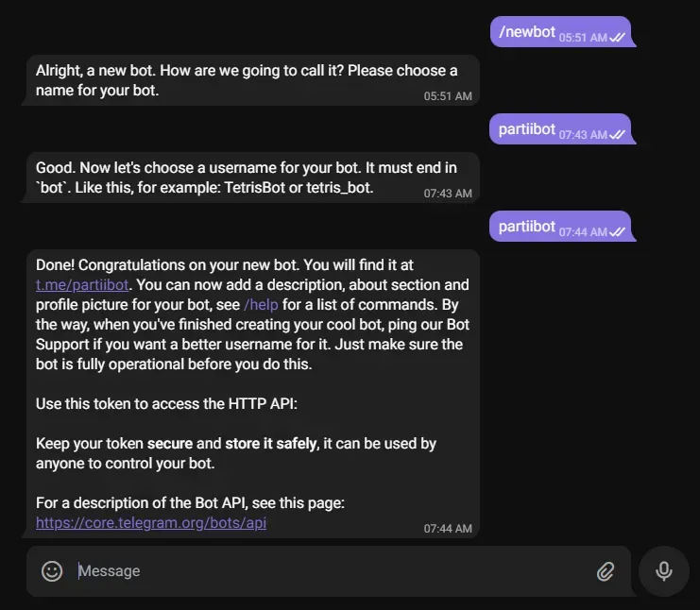Image resolution: width=700 pixels, height=610 pixels.
Task: Click the 07:44 AM timestamp on the congratulations message
Action: pyautogui.click(x=448, y=529)
